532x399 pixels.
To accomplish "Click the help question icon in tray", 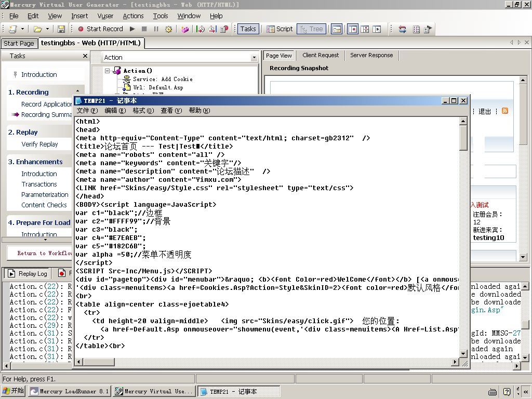I will pos(507,392).
